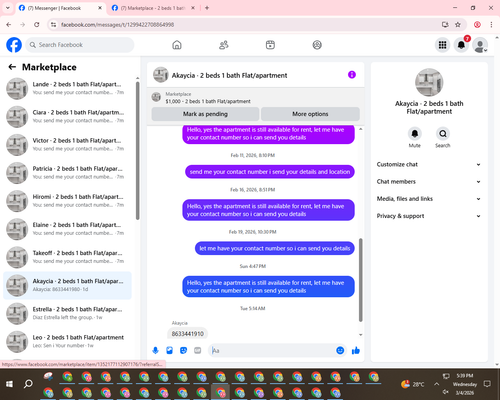The image size is (500, 400).
Task: View site information icon in address bar
Action: tap(53, 25)
